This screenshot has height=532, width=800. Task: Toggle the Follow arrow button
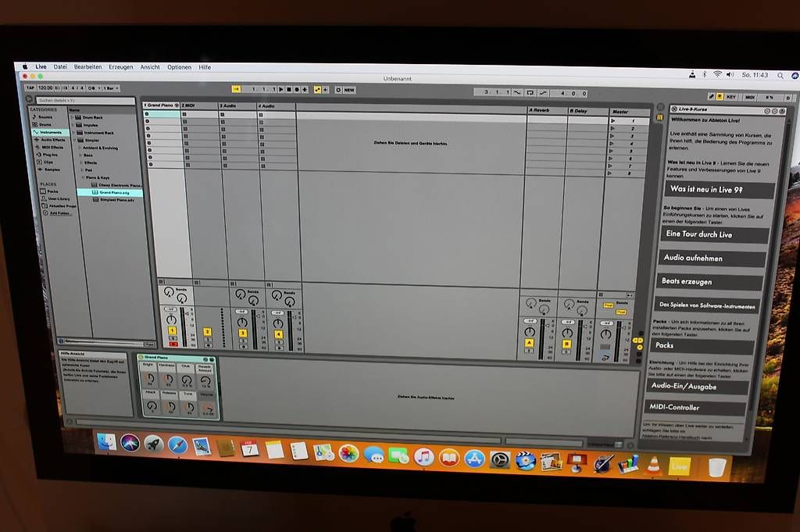point(236,89)
